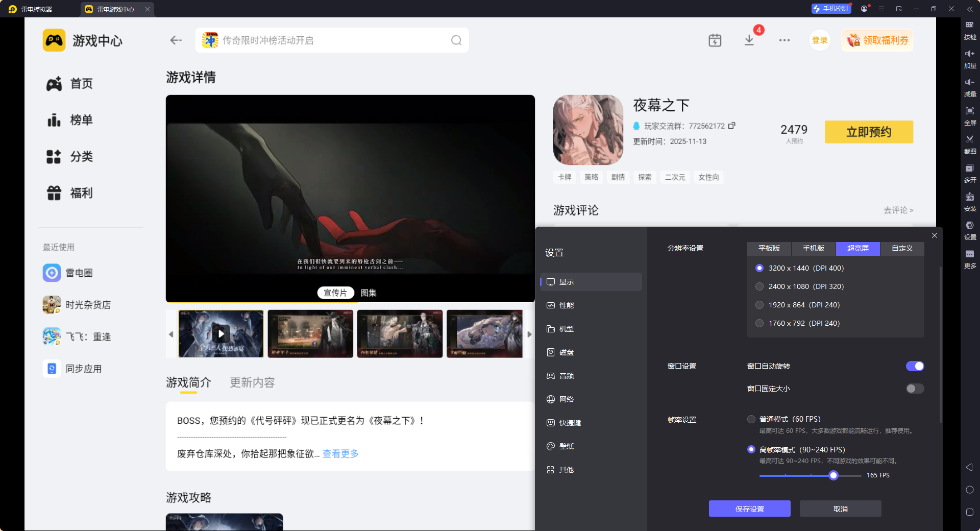Switch to the 自定义 custom resolution tab

[x=901, y=249]
